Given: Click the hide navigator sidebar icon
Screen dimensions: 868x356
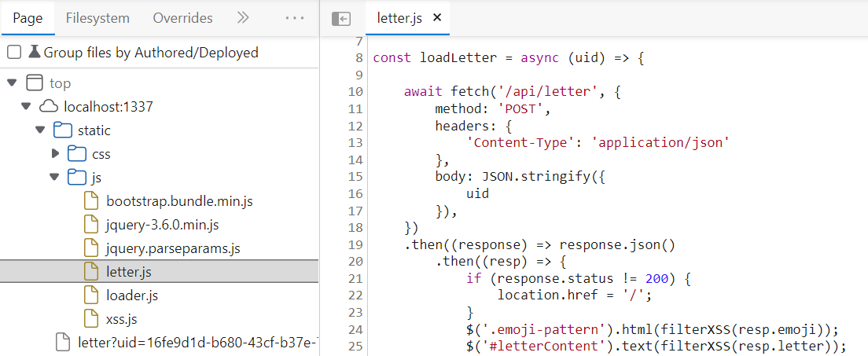Looking at the screenshot, I should pos(340,18).
